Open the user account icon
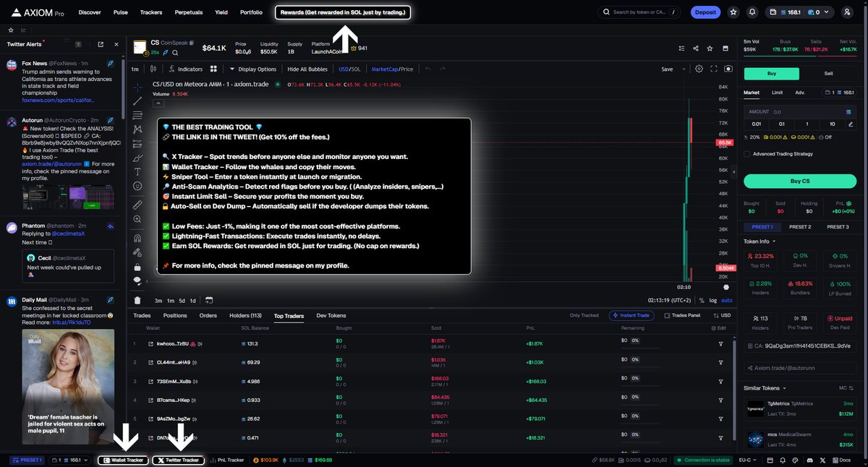Screen dimensions: 868x467 point(847,12)
